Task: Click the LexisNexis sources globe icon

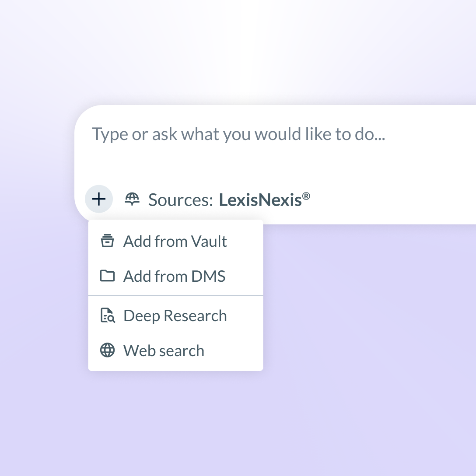Action: point(132,199)
